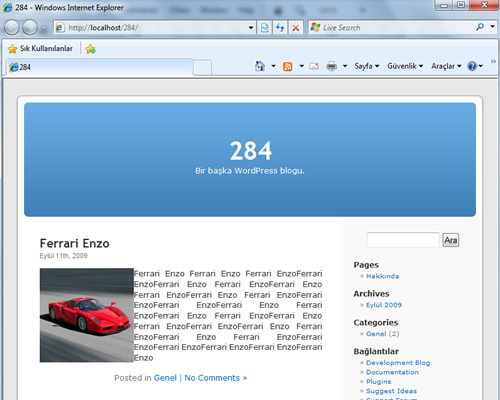500x400 pixels.
Task: Open the recent pages dropdown beside Forward
Action: coord(43,29)
